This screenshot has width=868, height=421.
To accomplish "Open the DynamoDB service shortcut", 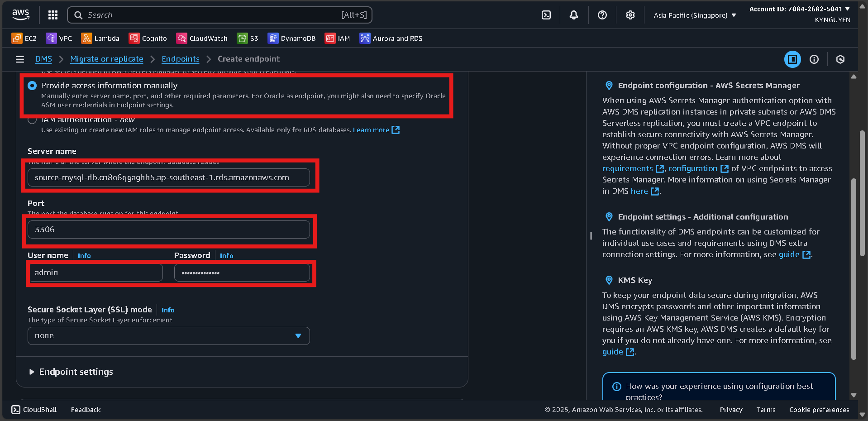I will click(291, 38).
